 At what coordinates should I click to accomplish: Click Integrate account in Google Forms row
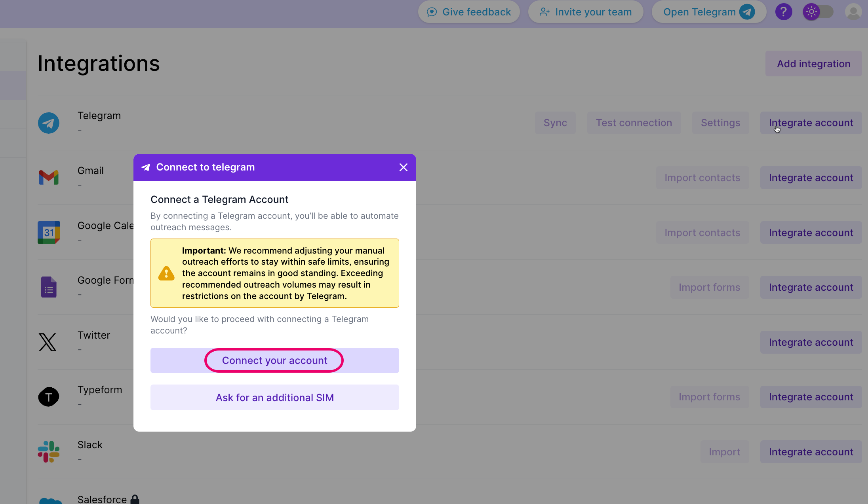click(x=811, y=287)
